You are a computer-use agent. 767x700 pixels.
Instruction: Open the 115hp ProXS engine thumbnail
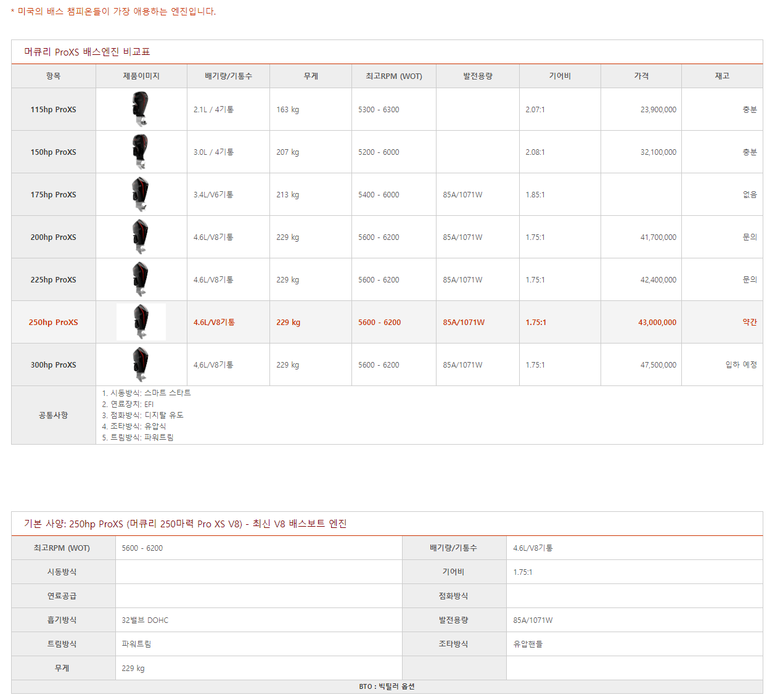click(x=141, y=109)
